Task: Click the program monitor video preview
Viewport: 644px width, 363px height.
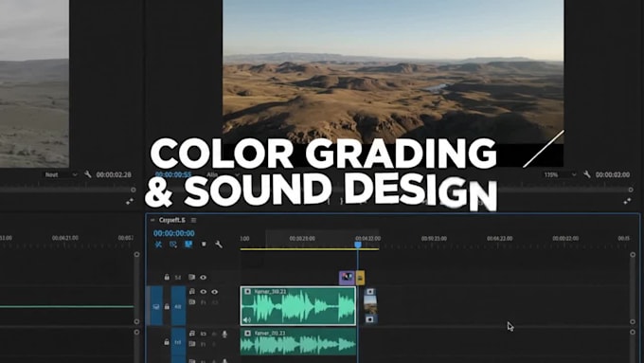Action: [x=393, y=72]
